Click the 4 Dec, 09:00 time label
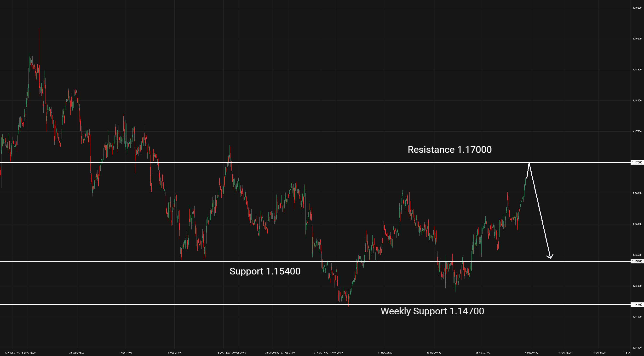644x356 pixels. tap(531, 353)
